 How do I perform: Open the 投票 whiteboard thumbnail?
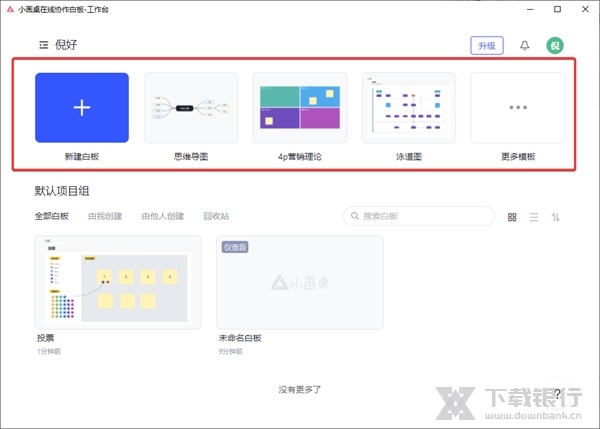[x=118, y=282]
